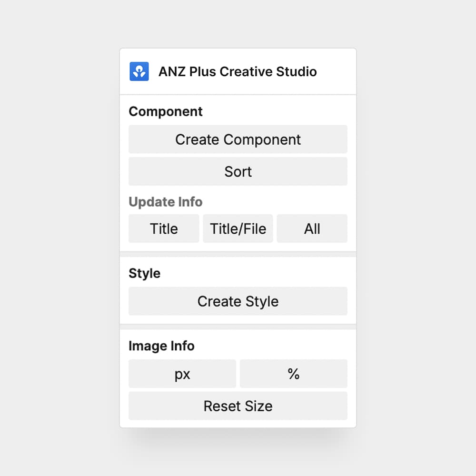Click the Image Info section header
The height and width of the screenshot is (476, 476).
161,346
